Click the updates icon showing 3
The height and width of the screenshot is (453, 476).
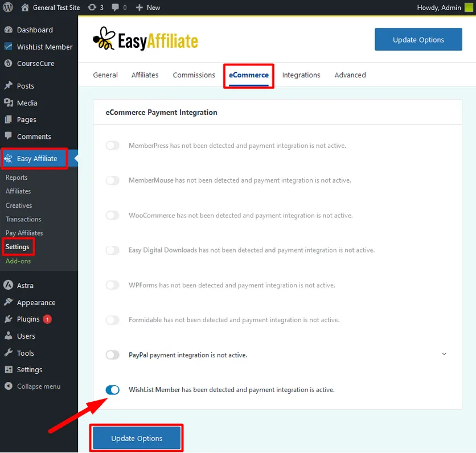[x=92, y=7]
